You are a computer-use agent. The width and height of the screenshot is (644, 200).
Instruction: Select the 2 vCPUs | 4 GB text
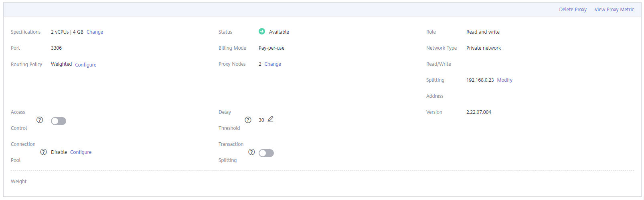(x=67, y=32)
